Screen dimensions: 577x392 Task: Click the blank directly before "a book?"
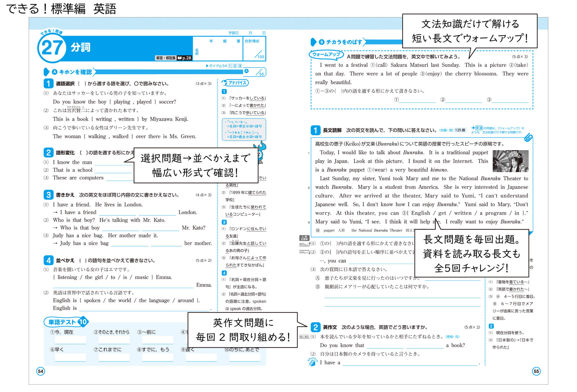point(425,346)
